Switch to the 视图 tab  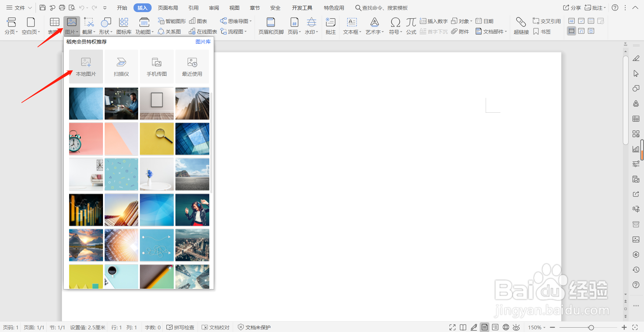(234, 8)
